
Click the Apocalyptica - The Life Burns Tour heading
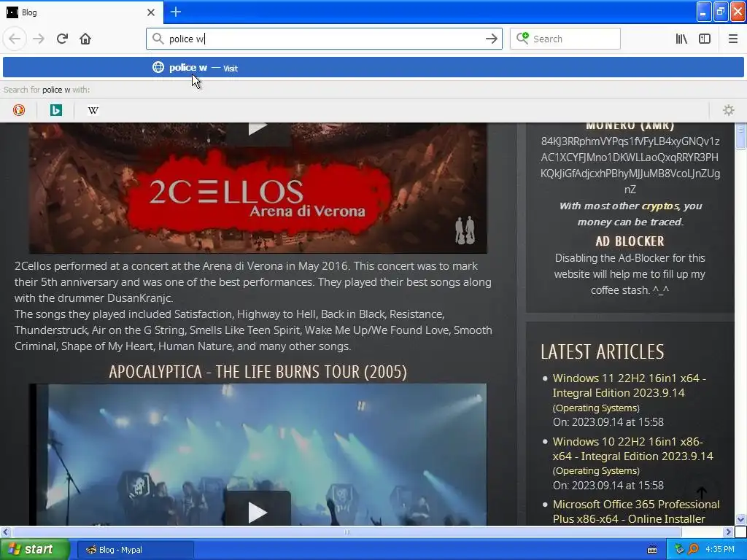tap(258, 371)
